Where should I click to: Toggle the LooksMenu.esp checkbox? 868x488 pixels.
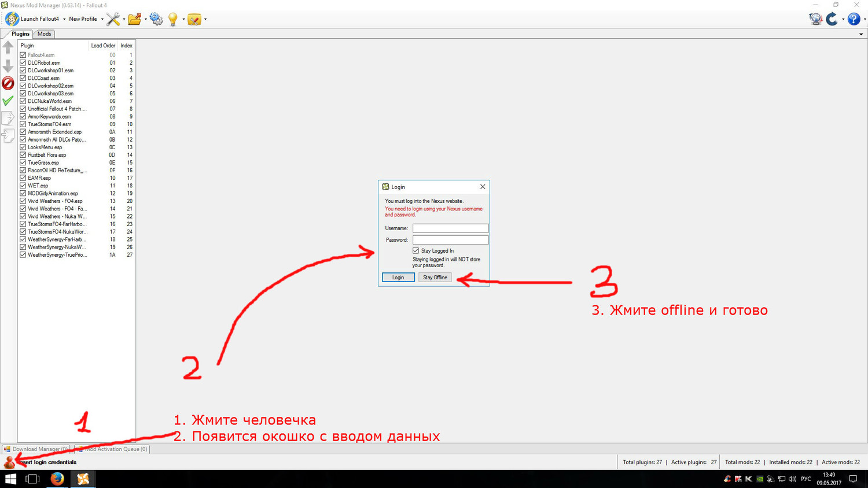[x=23, y=147]
